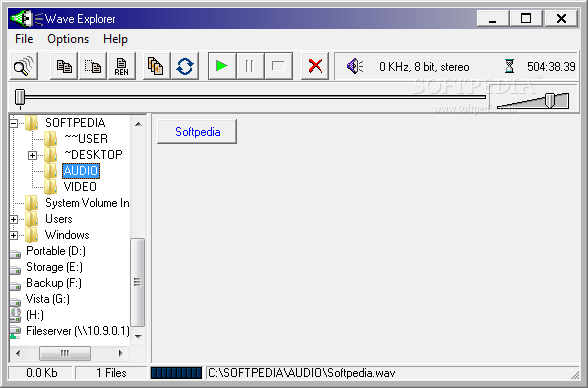Screen dimensions: 588x388
Task: Click the C:\SOFTPEDIA\AUDIO\Softpedia.wav path text
Action: click(x=302, y=373)
